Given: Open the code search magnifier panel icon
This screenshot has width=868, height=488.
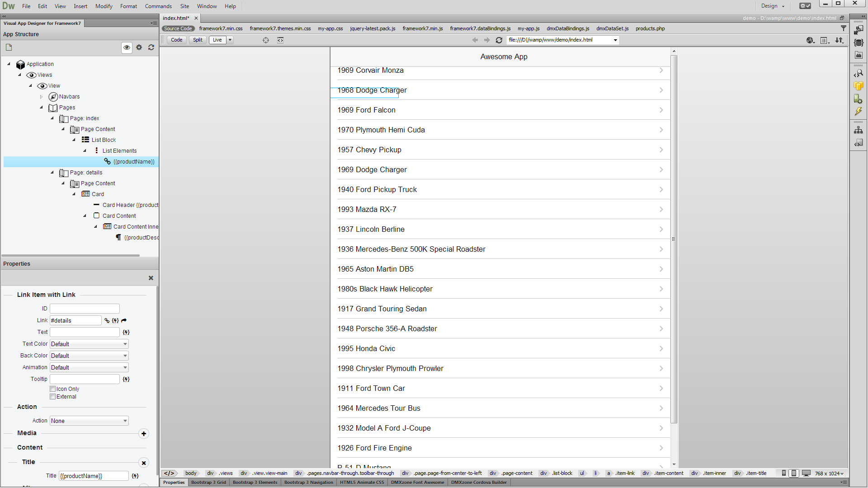Looking at the screenshot, I should tap(859, 73).
